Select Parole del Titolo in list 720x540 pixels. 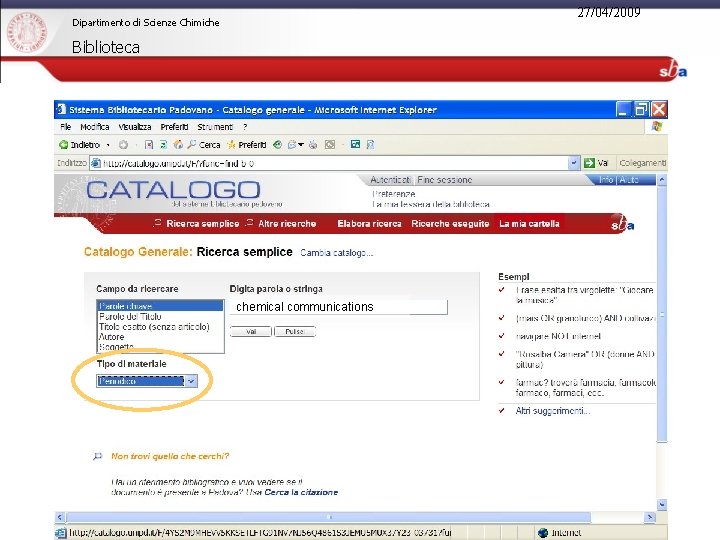coord(130,316)
